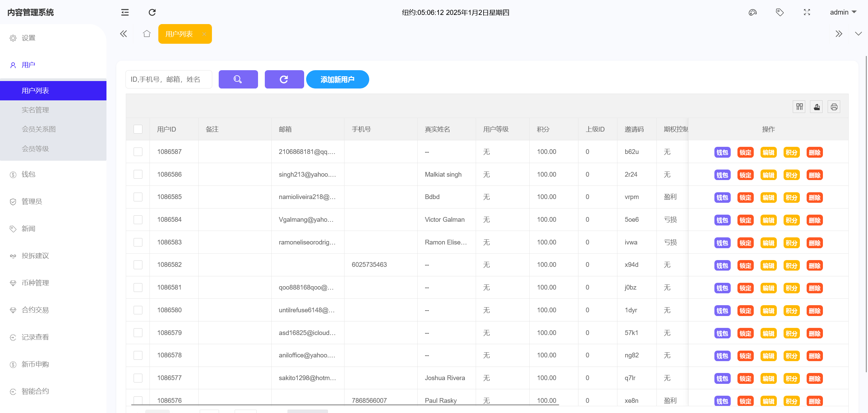The width and height of the screenshot is (868, 413).
Task: Check the select-all header checkbox
Action: click(x=138, y=129)
